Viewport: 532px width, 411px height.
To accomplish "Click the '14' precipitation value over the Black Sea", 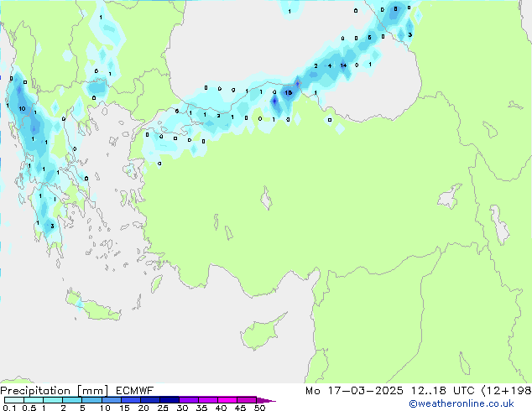I will point(343,65).
